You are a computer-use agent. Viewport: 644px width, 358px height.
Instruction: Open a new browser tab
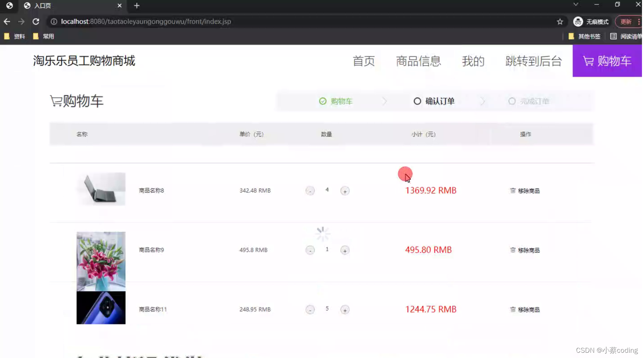137,6
